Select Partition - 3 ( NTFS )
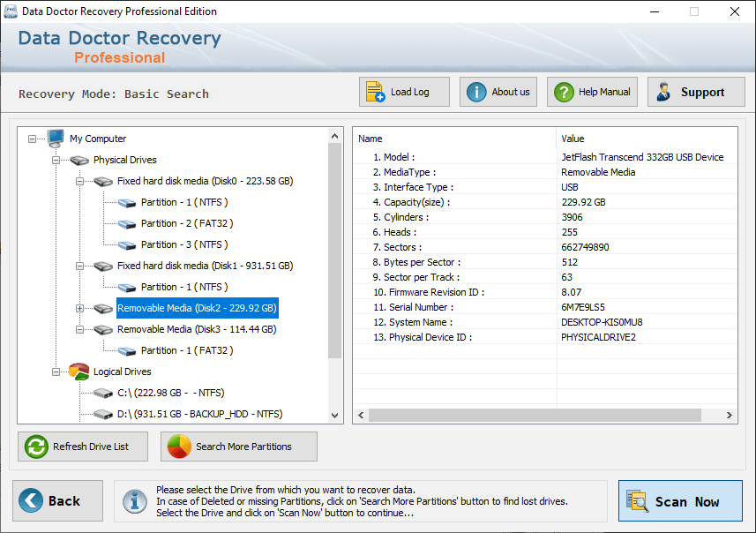This screenshot has width=756, height=533. (x=184, y=245)
